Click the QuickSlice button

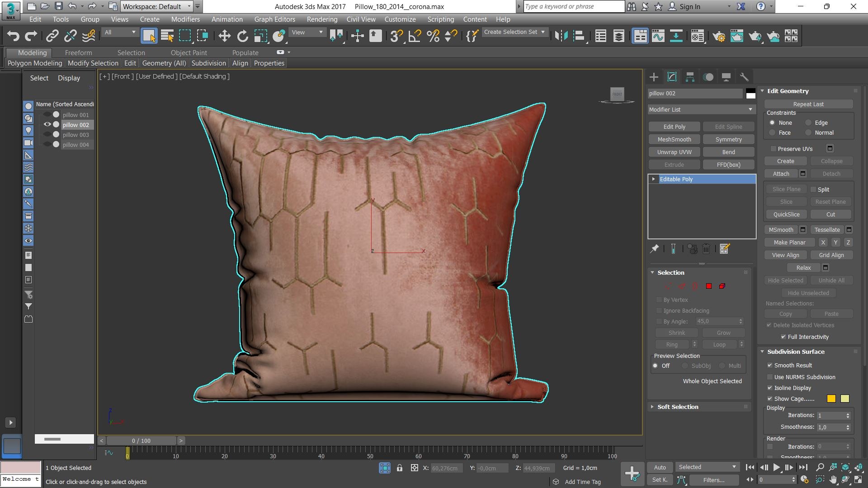click(x=786, y=214)
